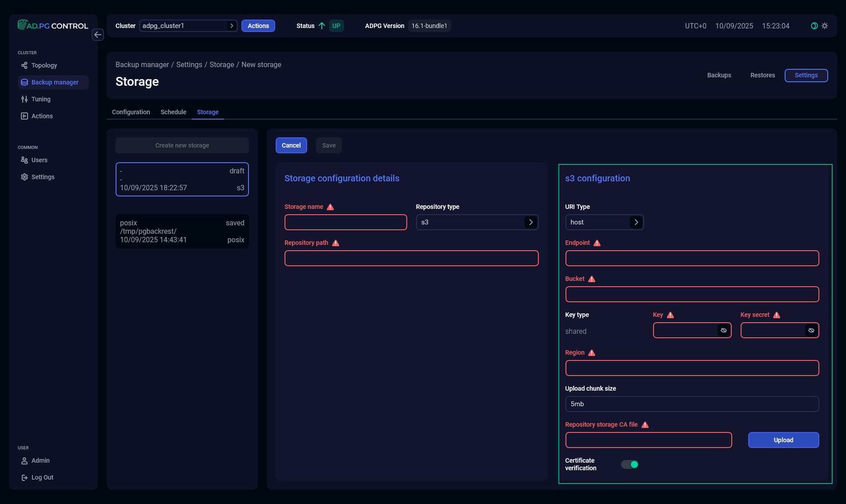
Task: Open Actions in the cluster sidebar
Action: pos(42,116)
